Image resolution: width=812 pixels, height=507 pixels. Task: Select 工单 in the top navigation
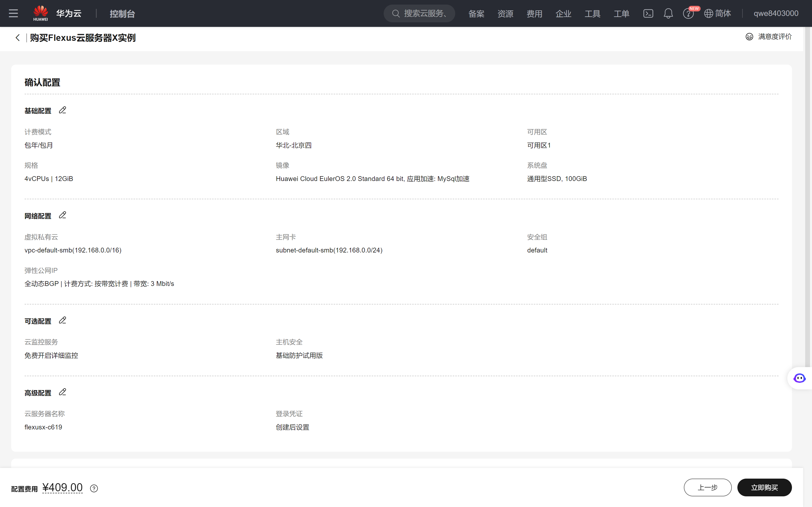pyautogui.click(x=621, y=14)
